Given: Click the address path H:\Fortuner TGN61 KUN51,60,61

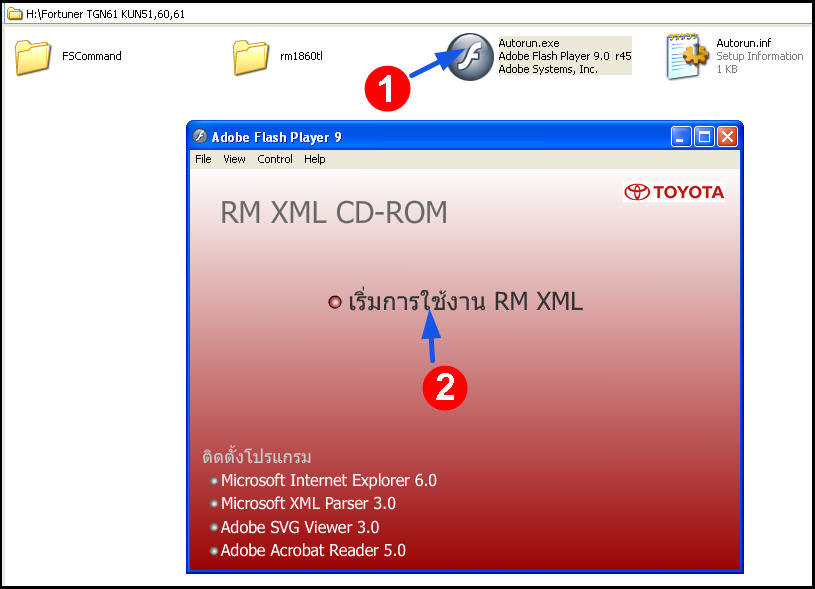Looking at the screenshot, I should tap(106, 14).
